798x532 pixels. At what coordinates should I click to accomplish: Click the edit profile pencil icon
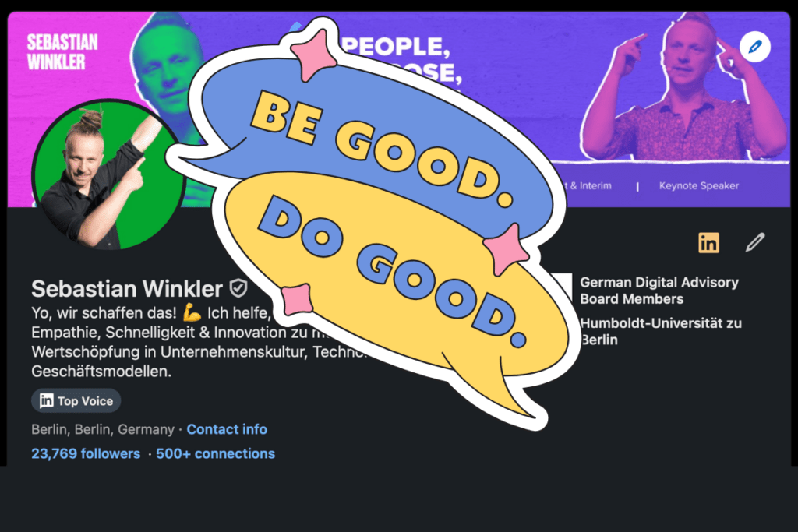point(755,242)
